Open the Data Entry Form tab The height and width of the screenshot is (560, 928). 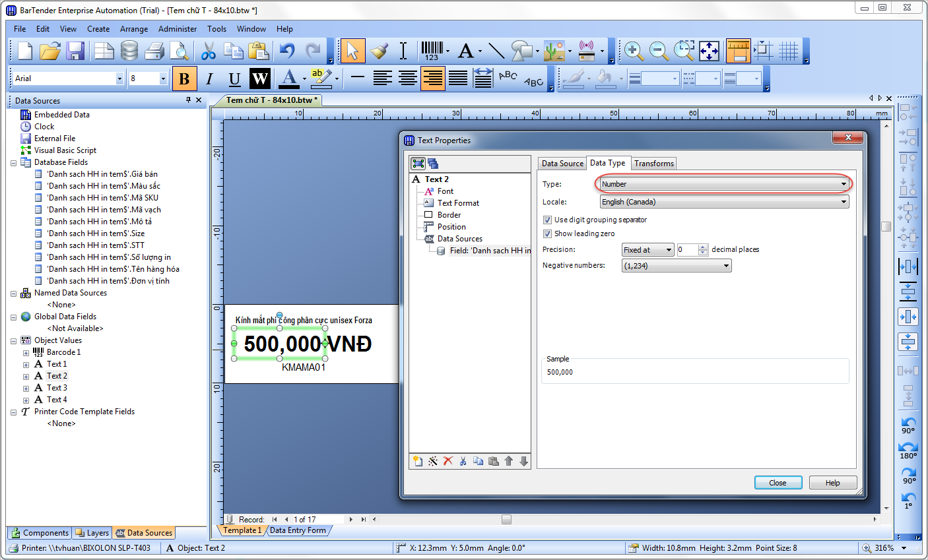[298, 530]
